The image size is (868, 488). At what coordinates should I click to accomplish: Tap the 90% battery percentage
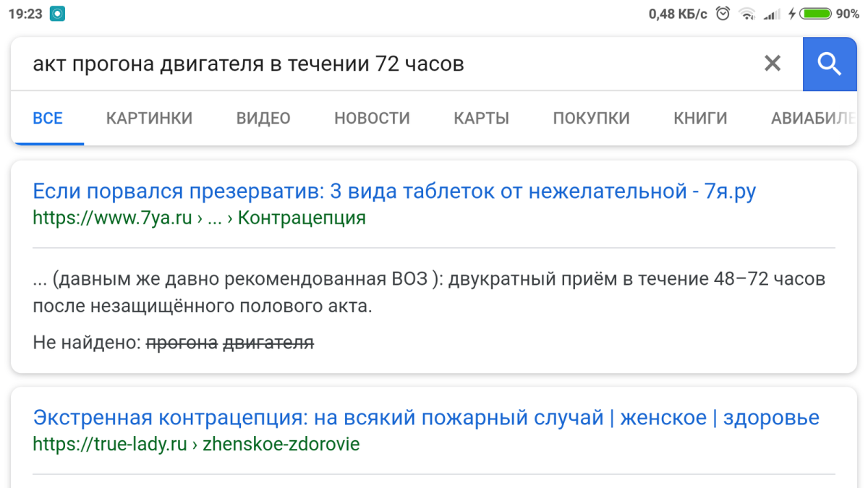click(x=847, y=13)
